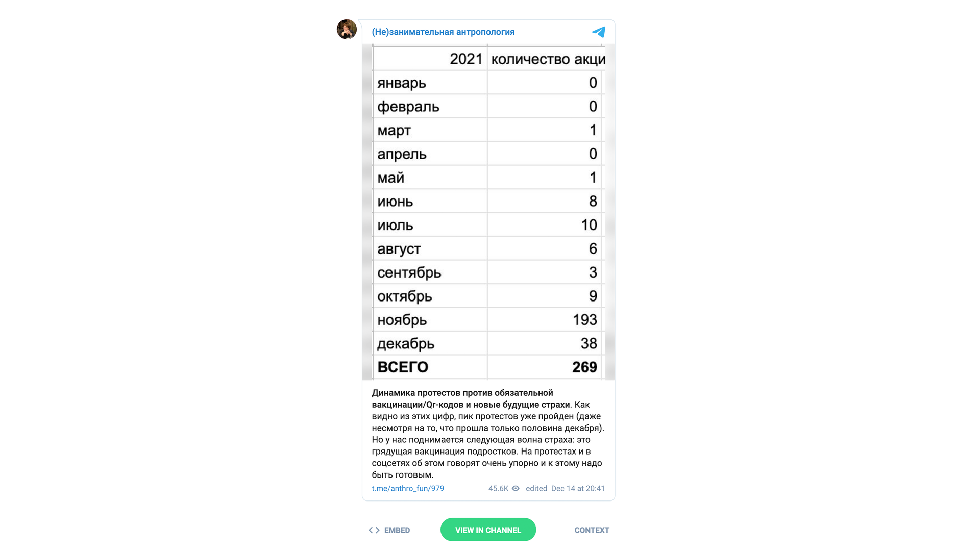
Task: Click the Telegram paper plane logo
Action: [x=599, y=32]
